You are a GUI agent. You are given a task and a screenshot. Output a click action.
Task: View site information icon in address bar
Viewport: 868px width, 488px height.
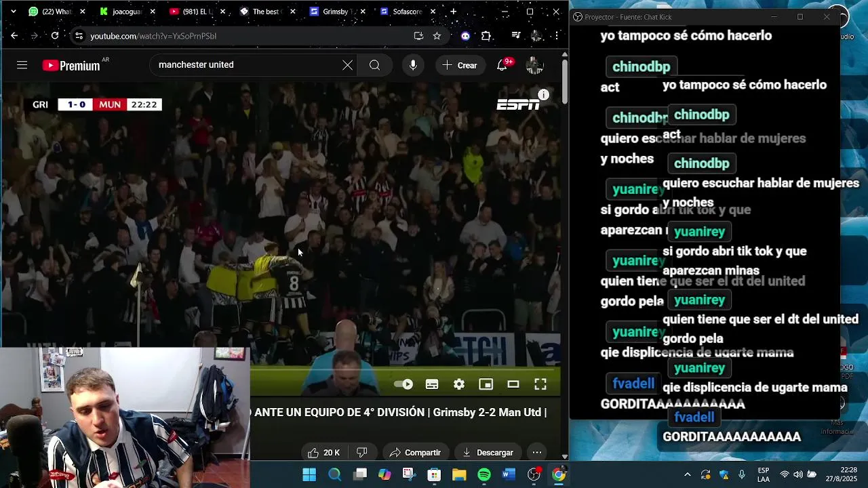tap(79, 36)
